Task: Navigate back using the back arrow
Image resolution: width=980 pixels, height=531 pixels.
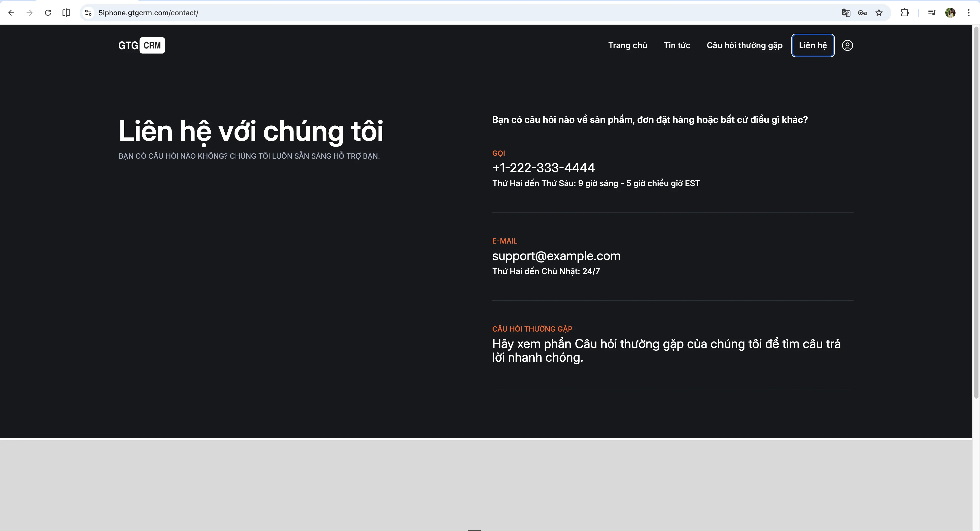Action: click(x=11, y=12)
